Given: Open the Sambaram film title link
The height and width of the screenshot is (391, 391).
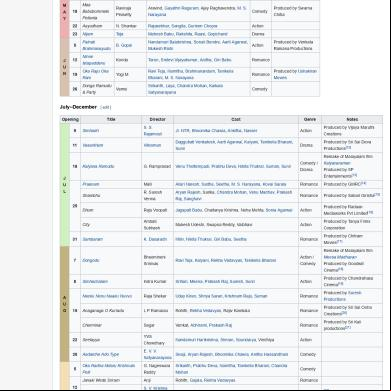Looking at the screenshot, I should click(x=93, y=239).
